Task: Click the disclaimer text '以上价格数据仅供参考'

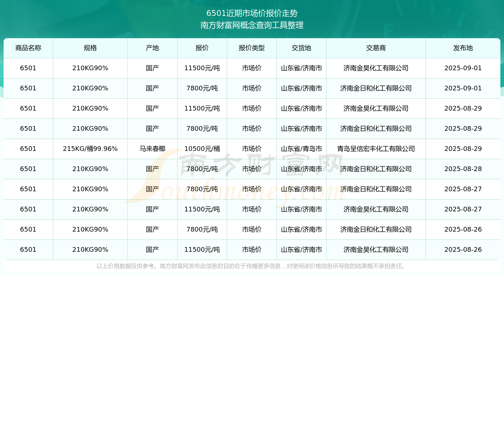Action: (125, 266)
